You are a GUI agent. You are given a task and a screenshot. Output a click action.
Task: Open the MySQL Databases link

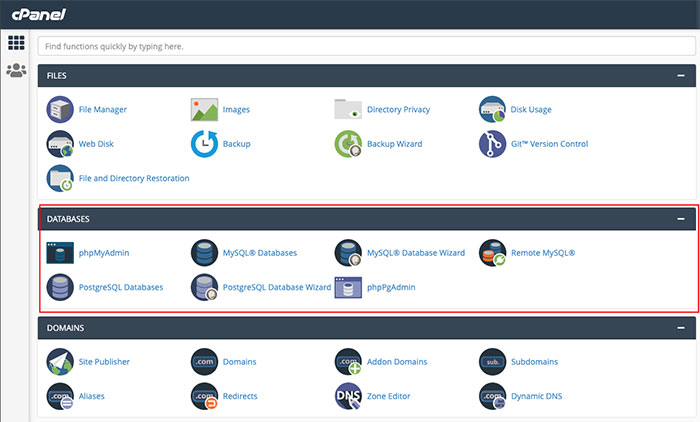click(x=260, y=253)
